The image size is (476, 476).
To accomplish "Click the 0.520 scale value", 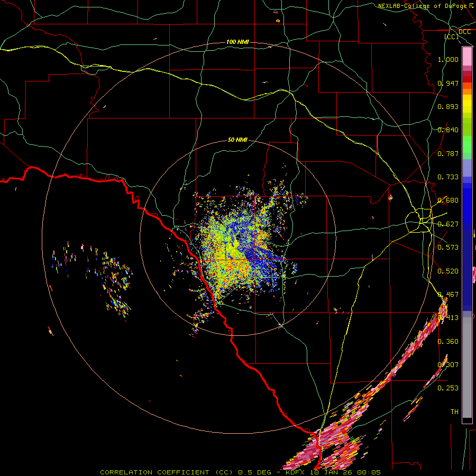I will [448, 271].
